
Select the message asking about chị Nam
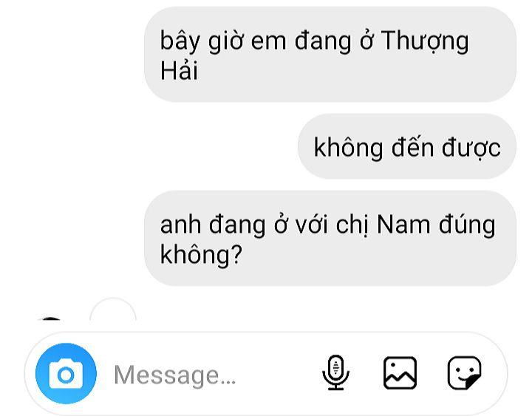click(x=330, y=238)
